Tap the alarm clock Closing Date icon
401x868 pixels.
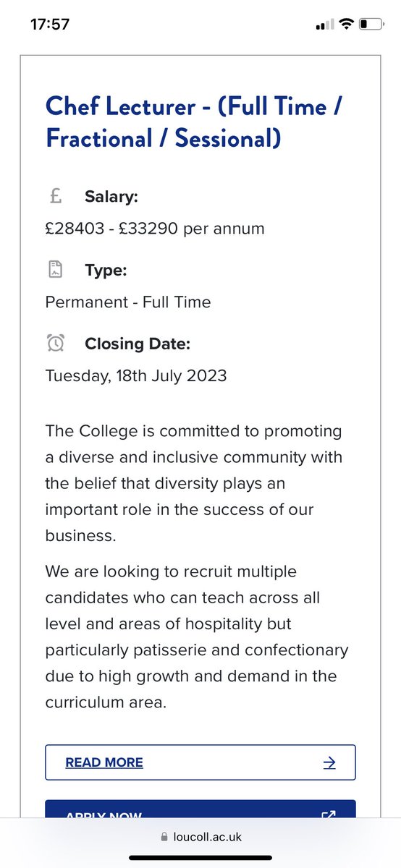56,344
